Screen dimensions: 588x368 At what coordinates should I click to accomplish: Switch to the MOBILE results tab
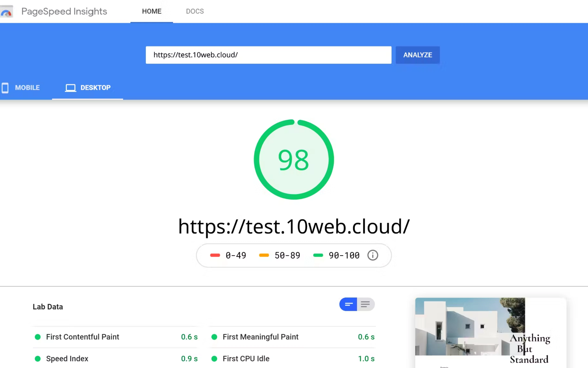(x=27, y=88)
